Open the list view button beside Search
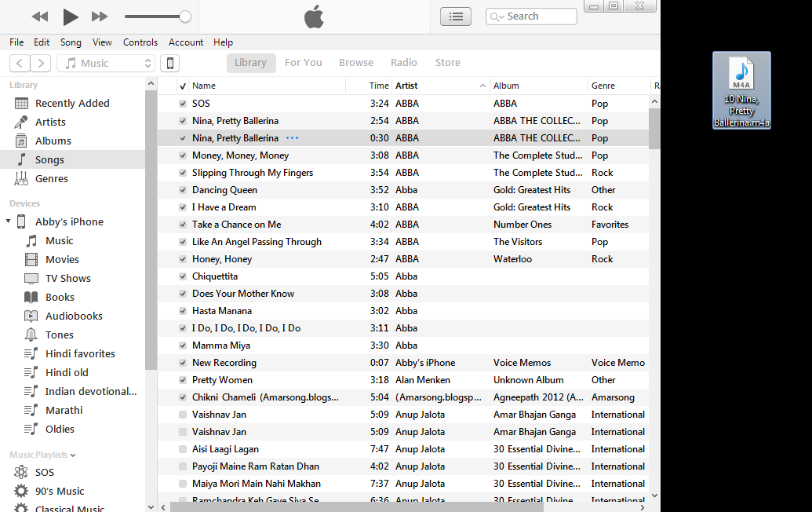Screen dimensions: 812x512 [x=456, y=16]
